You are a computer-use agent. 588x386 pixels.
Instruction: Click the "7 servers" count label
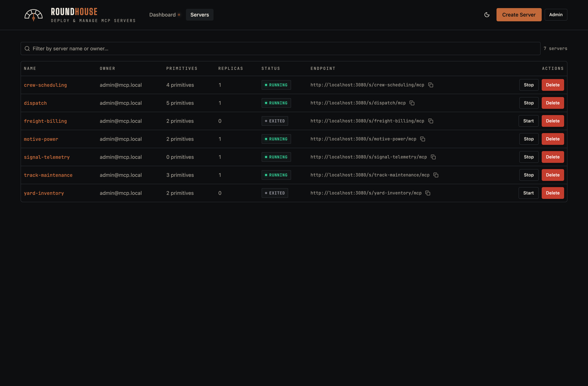(555, 49)
